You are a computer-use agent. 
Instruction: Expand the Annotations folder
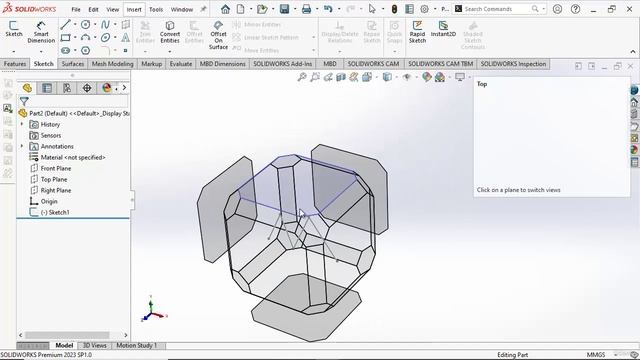tap(22, 146)
